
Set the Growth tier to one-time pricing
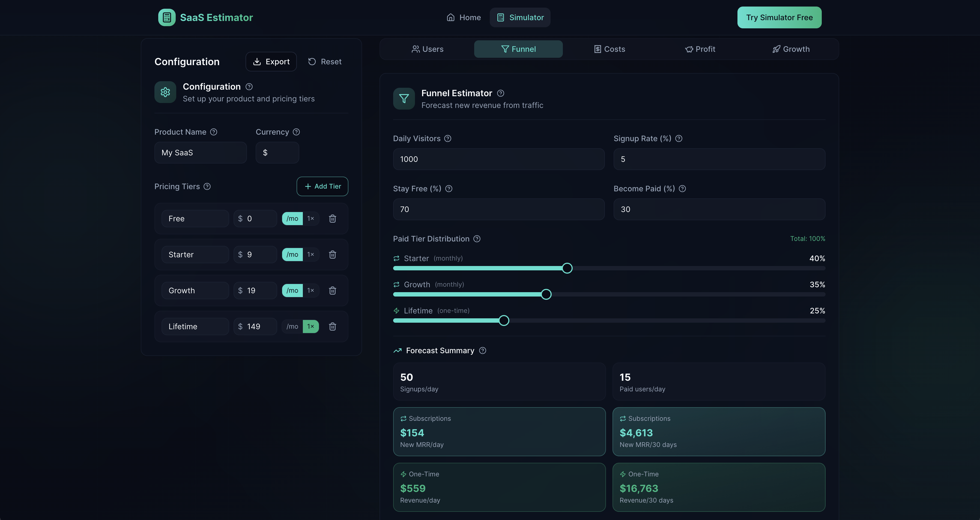(311, 290)
